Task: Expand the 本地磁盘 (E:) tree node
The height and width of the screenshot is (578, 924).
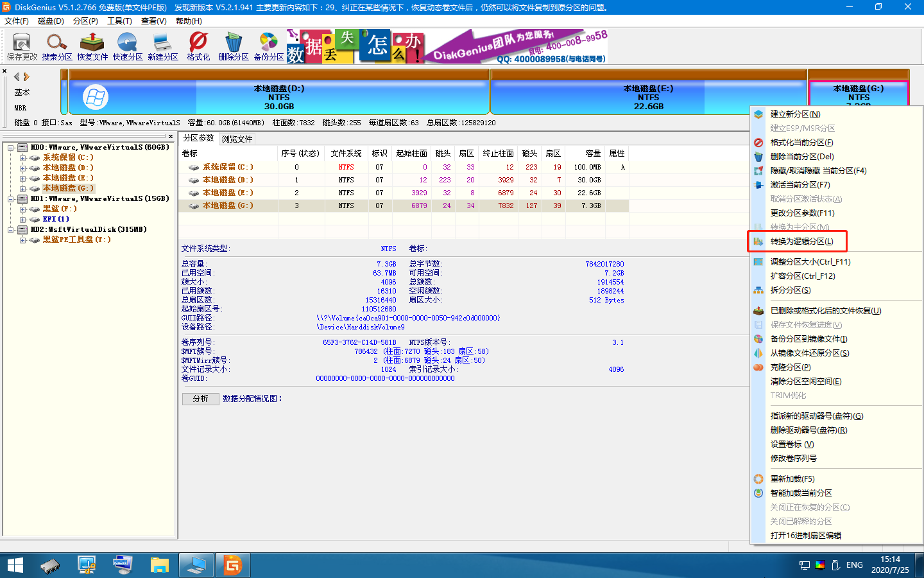Action: (22, 179)
